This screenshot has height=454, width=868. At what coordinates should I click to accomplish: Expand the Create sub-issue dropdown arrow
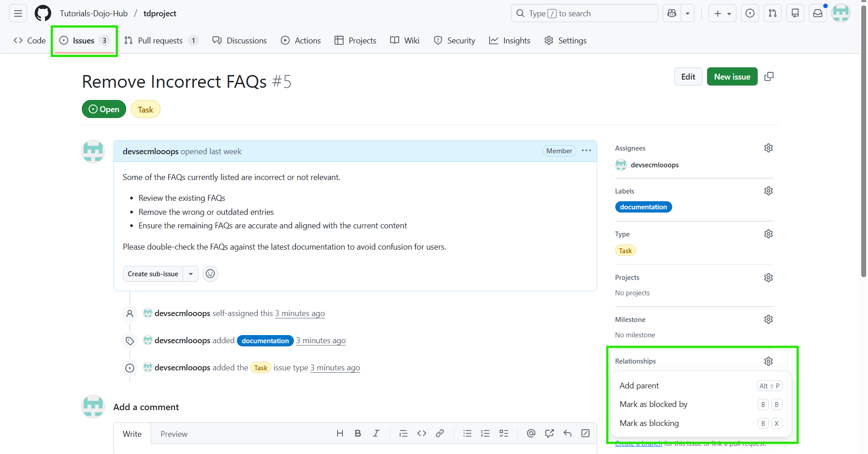click(x=190, y=274)
